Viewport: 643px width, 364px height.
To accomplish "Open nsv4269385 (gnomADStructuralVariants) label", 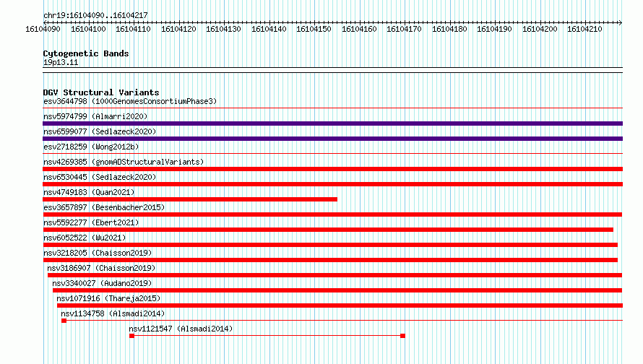I will coord(124,162).
